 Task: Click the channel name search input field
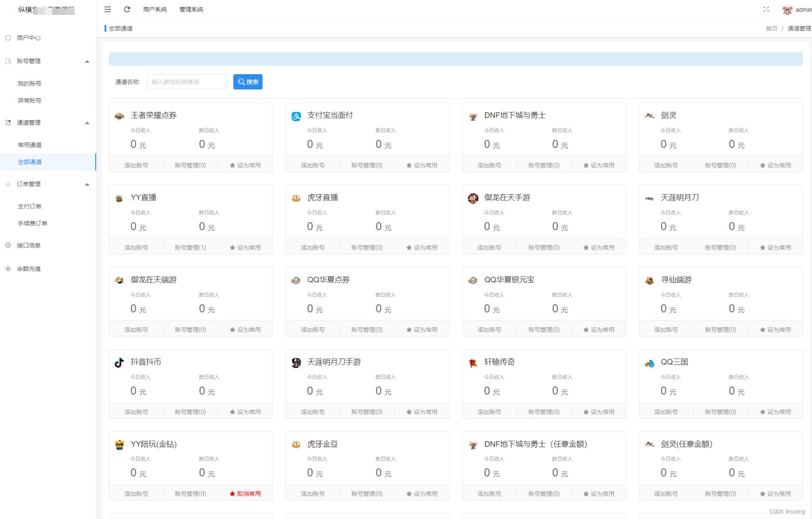(x=186, y=81)
